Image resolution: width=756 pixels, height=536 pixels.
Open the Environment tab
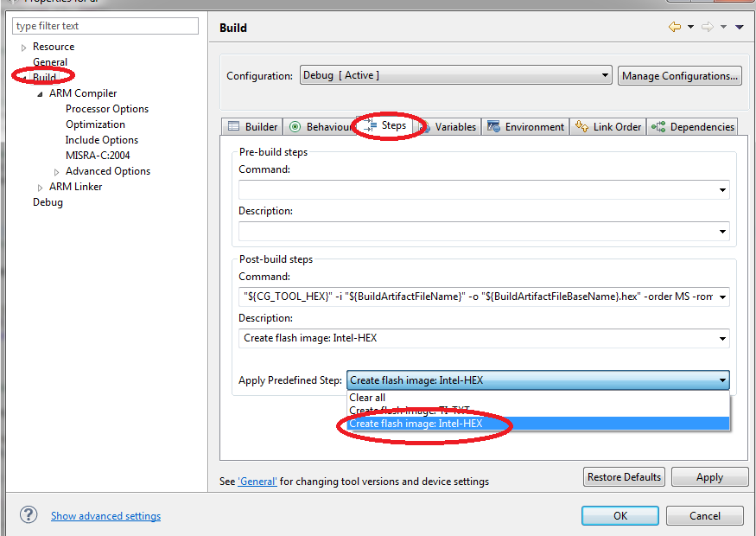[525, 126]
